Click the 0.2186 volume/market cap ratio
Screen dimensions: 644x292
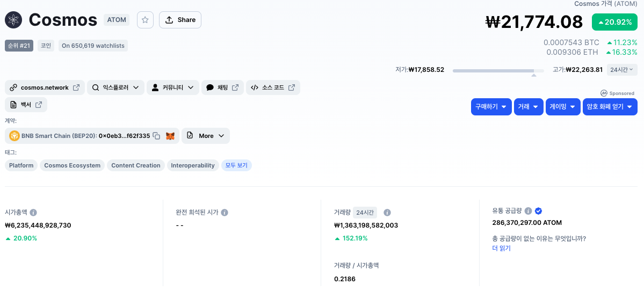point(345,279)
